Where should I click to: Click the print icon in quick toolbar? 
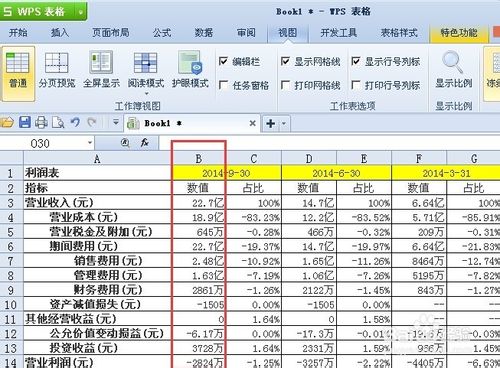(41, 123)
